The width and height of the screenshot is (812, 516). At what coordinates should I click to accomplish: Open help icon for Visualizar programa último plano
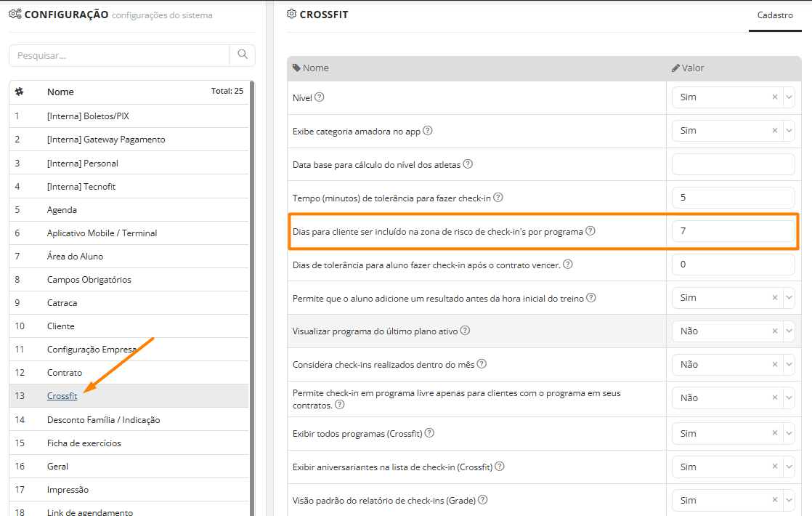[x=465, y=331]
